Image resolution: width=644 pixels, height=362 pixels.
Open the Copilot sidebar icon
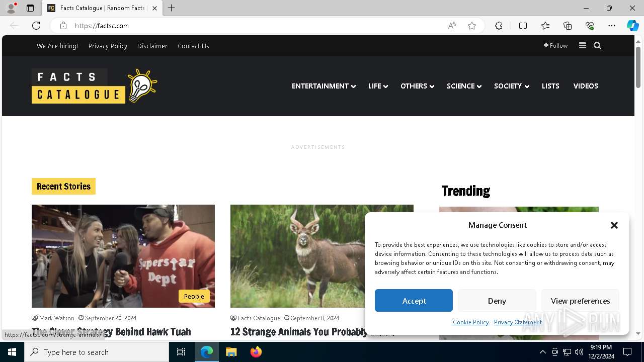pyautogui.click(x=632, y=26)
